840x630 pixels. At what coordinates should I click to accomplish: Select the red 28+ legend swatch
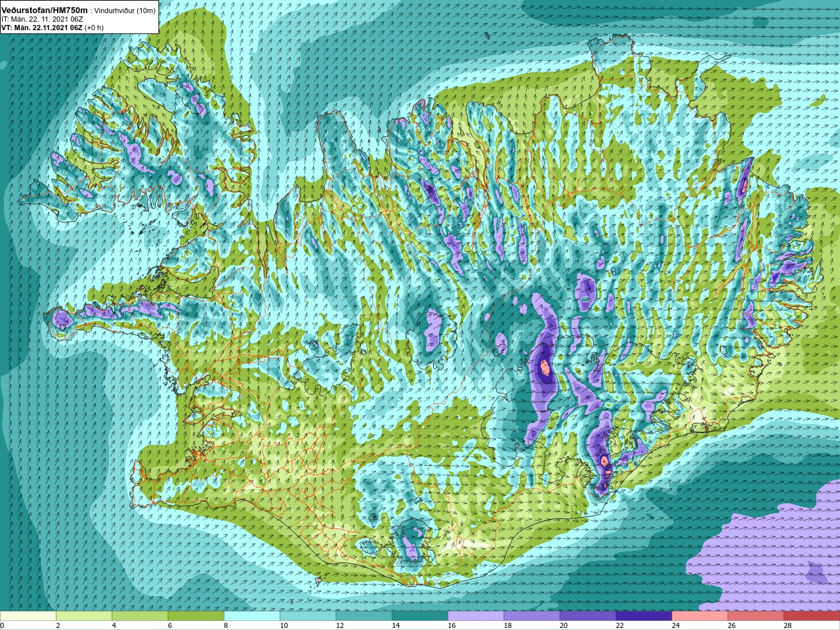[812, 616]
